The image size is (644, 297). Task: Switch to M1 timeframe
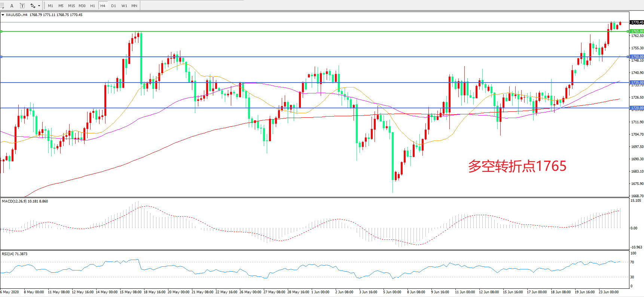coord(51,6)
